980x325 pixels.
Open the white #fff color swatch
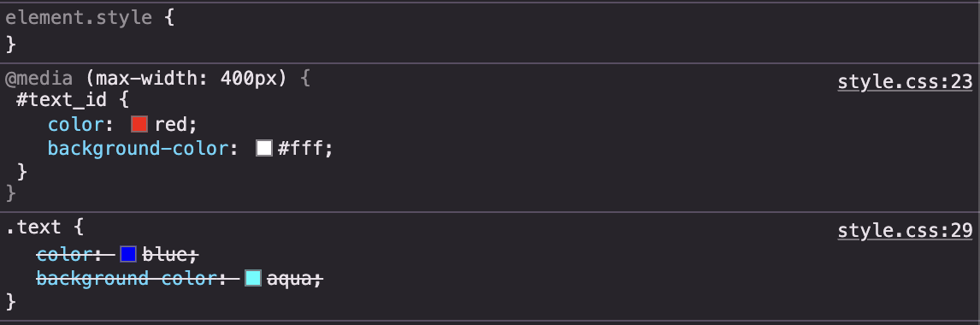tap(264, 148)
